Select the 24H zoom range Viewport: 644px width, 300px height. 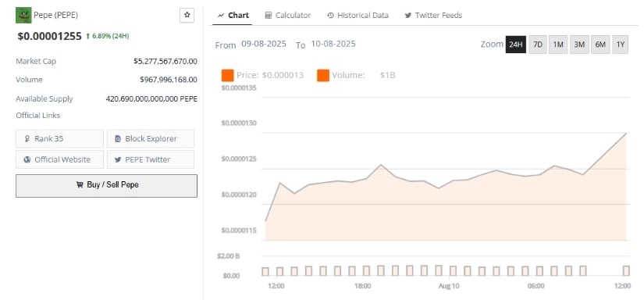515,45
